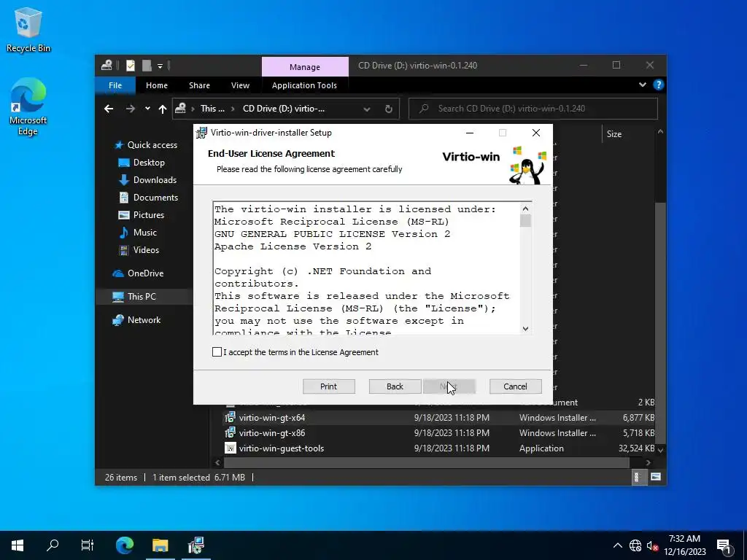Image resolution: width=747 pixels, height=560 pixels.
Task: Open taskbar Search
Action: (x=53, y=545)
